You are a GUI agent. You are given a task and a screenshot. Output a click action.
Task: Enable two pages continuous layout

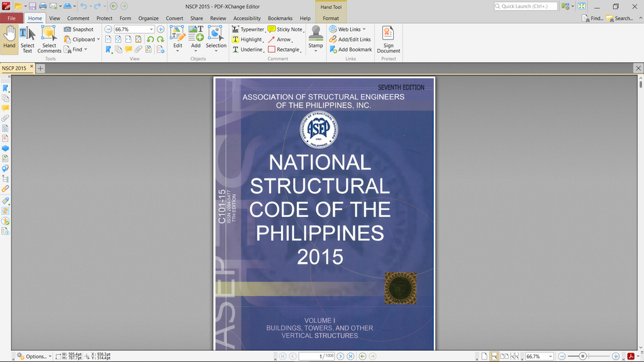514,356
